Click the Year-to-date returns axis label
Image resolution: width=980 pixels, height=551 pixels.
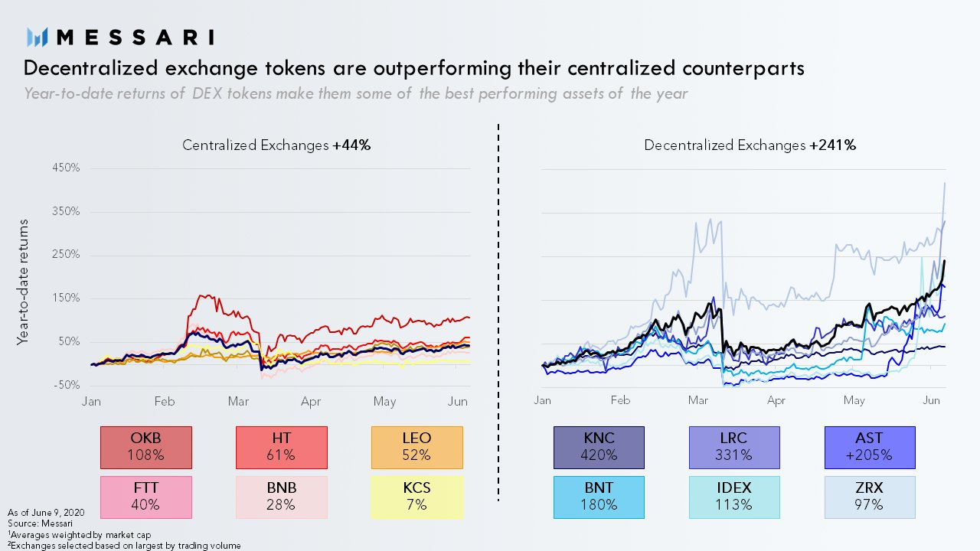23,282
